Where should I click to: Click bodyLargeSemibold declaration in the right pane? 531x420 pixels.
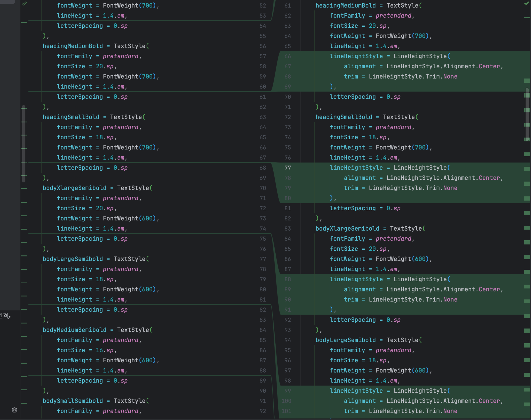click(345, 340)
